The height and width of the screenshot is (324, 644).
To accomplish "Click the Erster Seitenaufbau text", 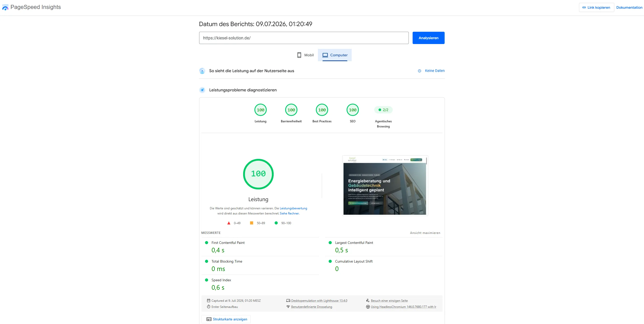I will [224, 307].
